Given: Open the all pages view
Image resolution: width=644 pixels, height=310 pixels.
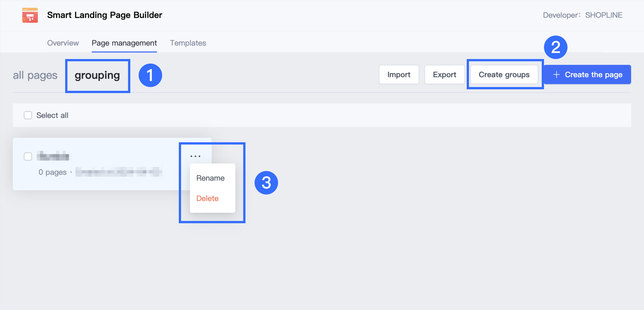Looking at the screenshot, I should pos(35,75).
